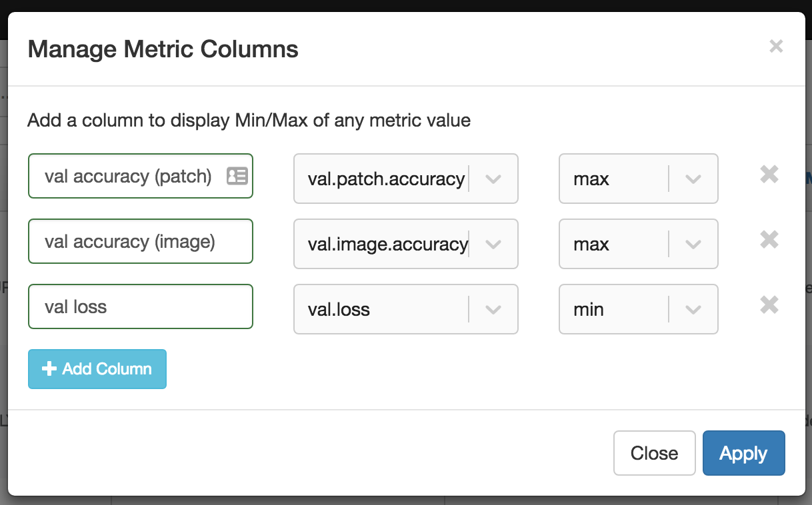Click chevron arrow beside min aggregation
The height and width of the screenshot is (505, 812).
pos(693,309)
